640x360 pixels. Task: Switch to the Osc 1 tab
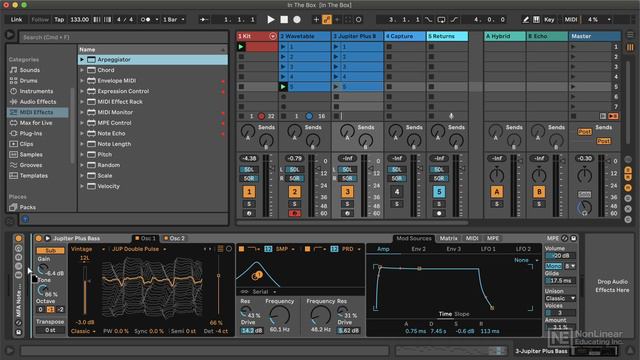145,238
